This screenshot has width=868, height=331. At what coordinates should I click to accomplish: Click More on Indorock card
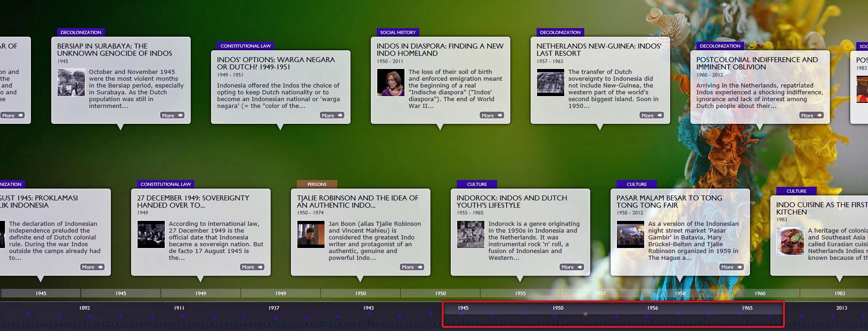click(x=572, y=267)
